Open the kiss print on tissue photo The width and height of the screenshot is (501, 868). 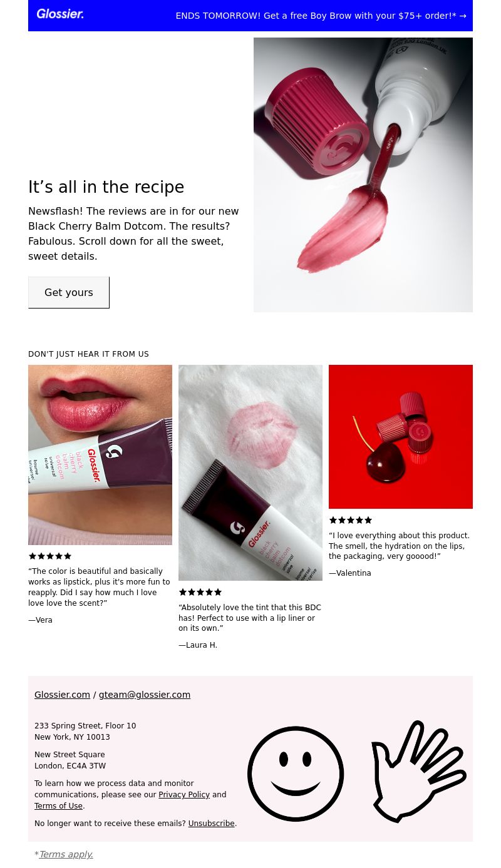pyautogui.click(x=250, y=472)
